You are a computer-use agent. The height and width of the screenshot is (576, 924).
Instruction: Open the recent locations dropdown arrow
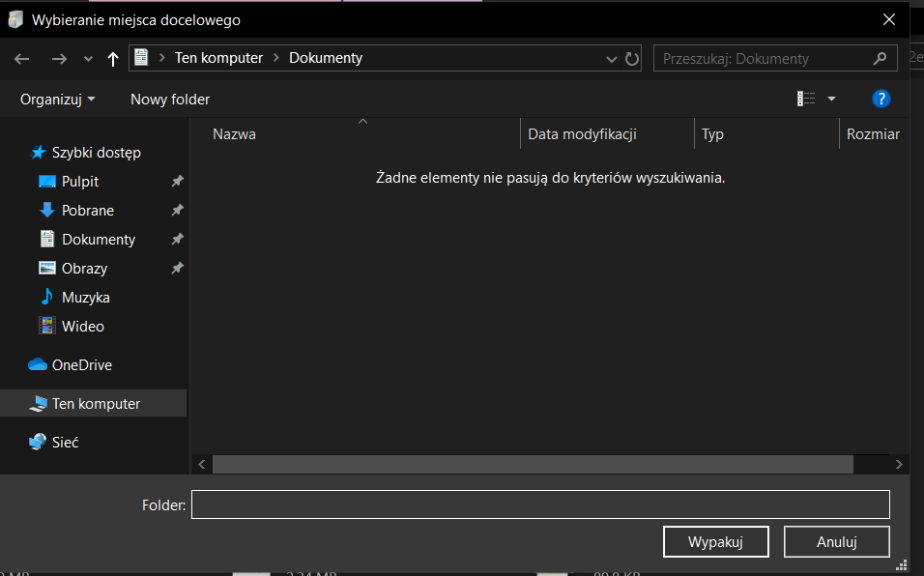click(88, 58)
